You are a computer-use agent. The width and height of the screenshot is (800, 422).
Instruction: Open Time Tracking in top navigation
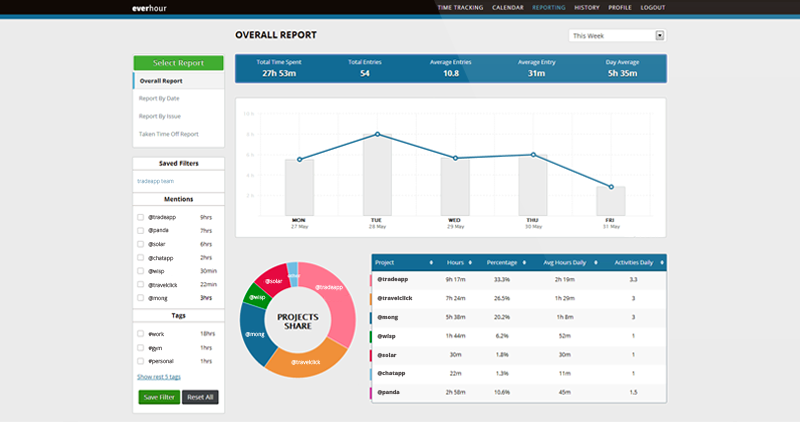[x=460, y=7]
